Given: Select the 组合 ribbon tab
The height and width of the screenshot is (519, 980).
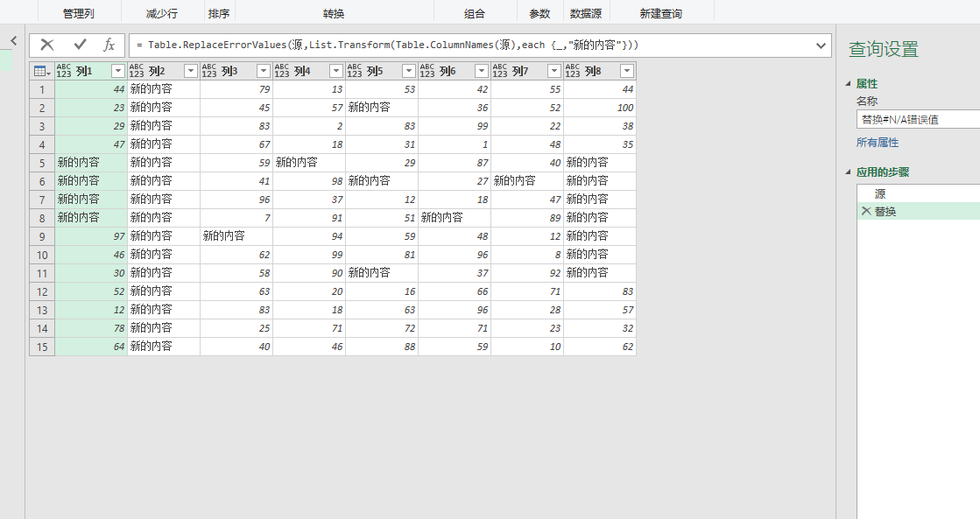Looking at the screenshot, I should [475, 12].
